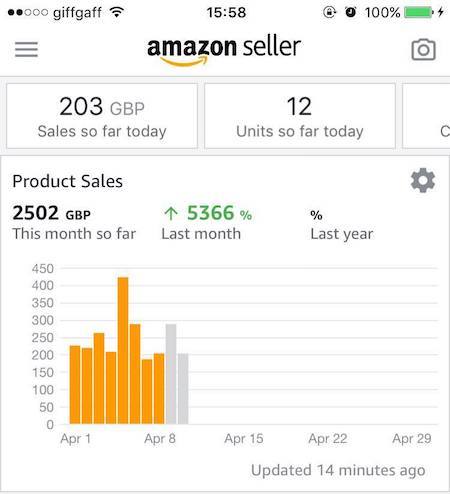Tap the camera icon
Screen dimensions: 450x494
click(423, 50)
